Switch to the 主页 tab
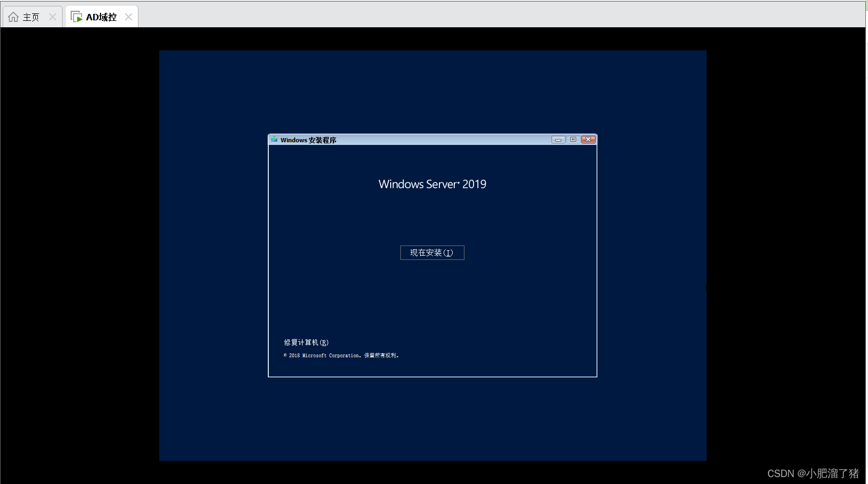 [x=32, y=17]
